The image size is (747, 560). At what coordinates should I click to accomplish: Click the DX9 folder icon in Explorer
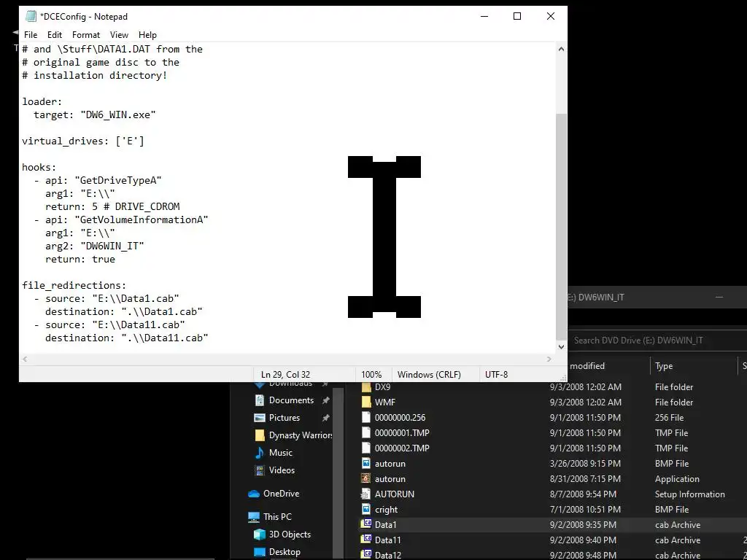click(366, 387)
